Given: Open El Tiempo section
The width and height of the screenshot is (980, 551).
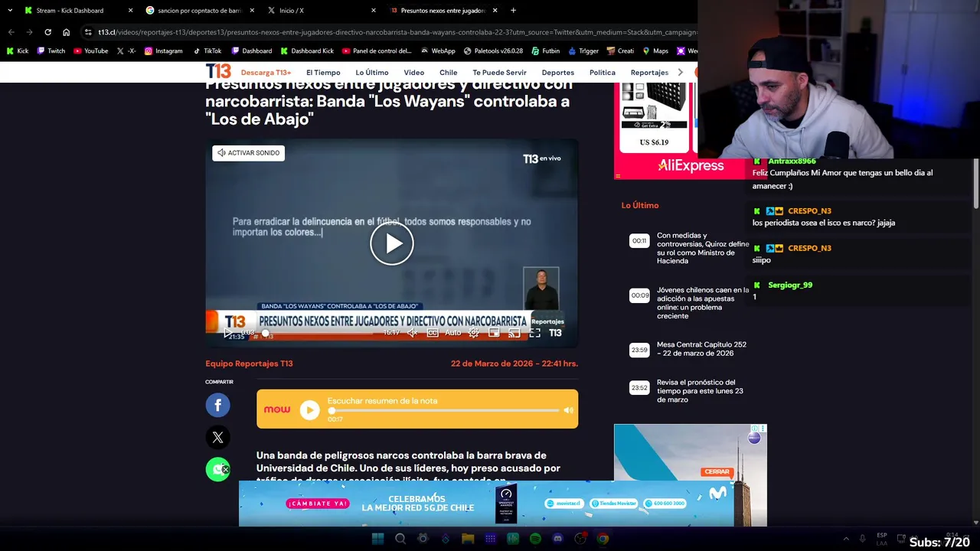Looking at the screenshot, I should [x=323, y=73].
